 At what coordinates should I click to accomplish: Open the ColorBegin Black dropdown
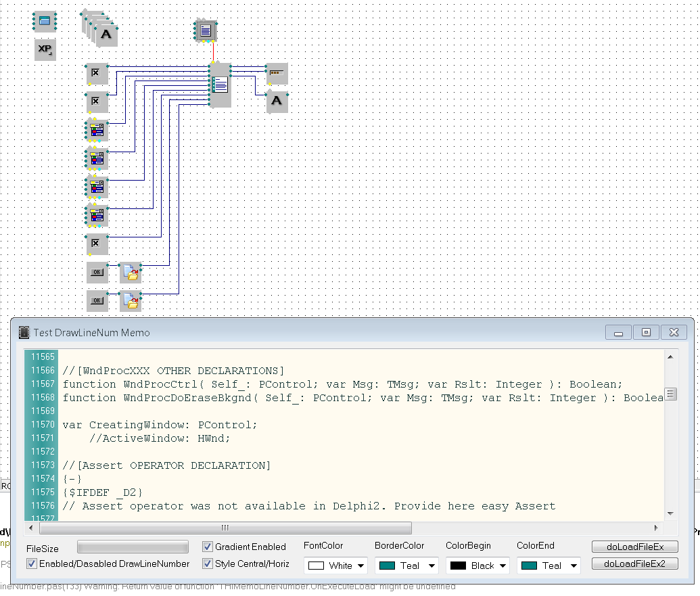(477, 566)
